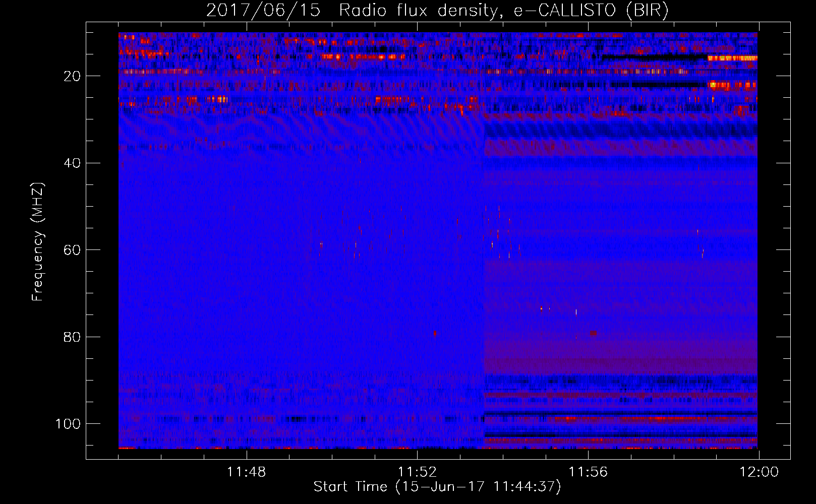
Task: Click the 11:52 time tick label
Action: [417, 472]
